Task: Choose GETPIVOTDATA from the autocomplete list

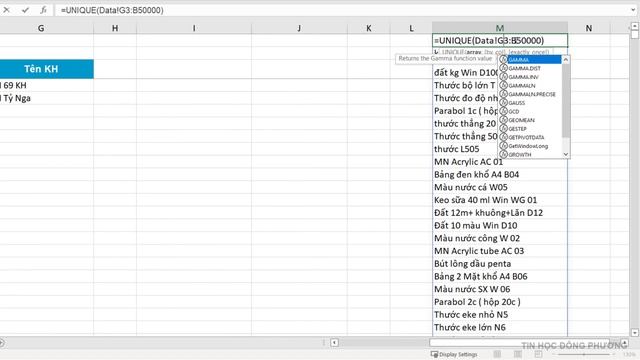Action: (530, 137)
